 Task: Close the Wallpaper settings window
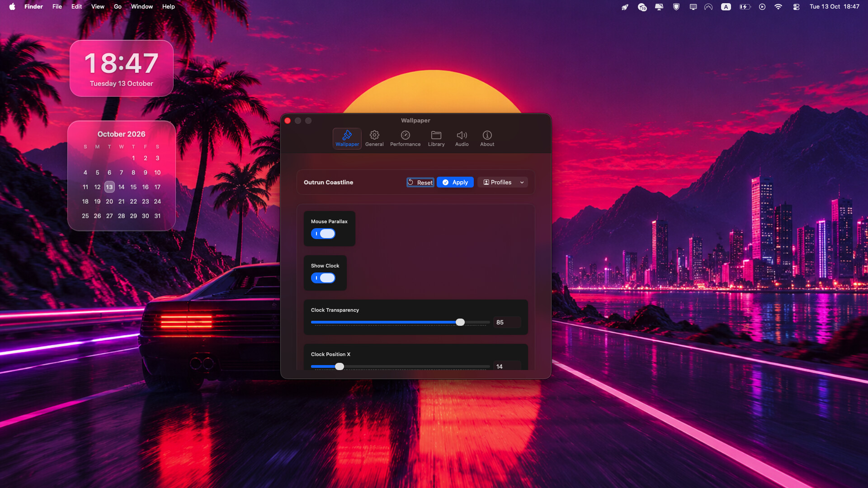(x=288, y=121)
